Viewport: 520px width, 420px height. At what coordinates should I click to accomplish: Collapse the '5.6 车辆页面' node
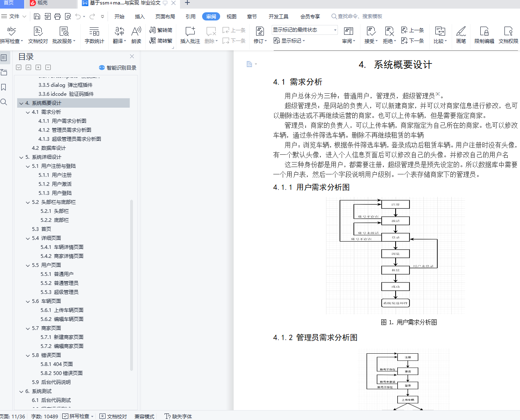27,301
